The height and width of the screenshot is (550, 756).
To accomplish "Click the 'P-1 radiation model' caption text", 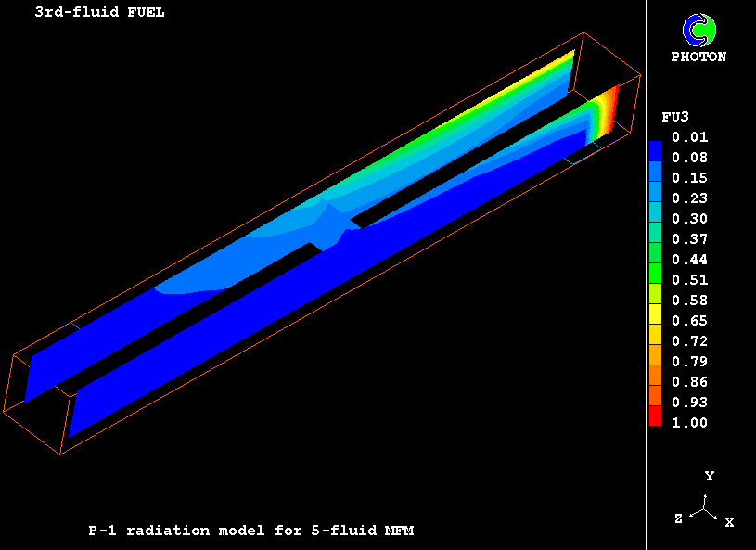I will (250, 531).
